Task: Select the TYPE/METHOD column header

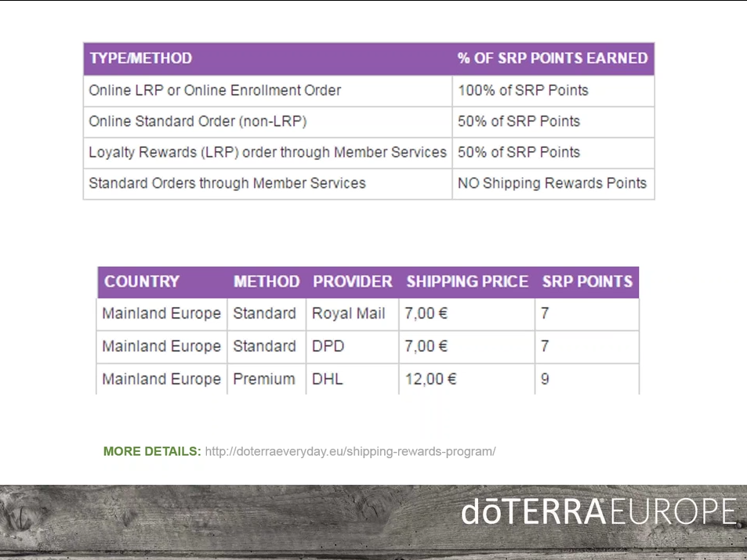Action: [141, 58]
